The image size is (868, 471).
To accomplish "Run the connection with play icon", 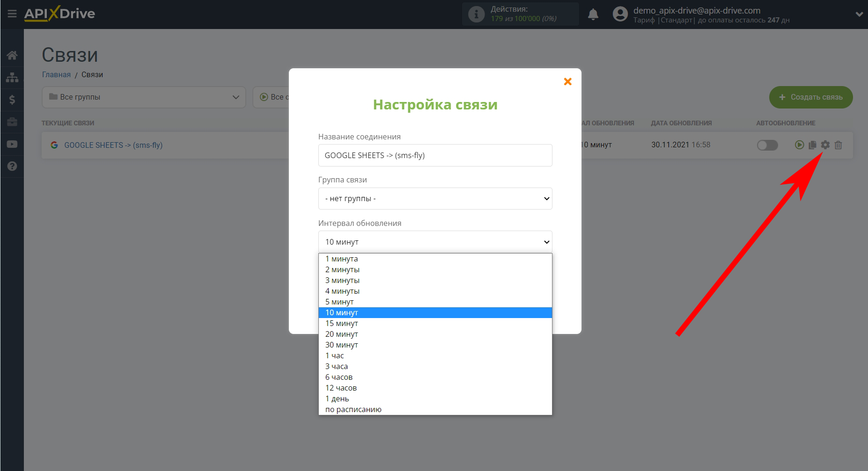I will 799,145.
